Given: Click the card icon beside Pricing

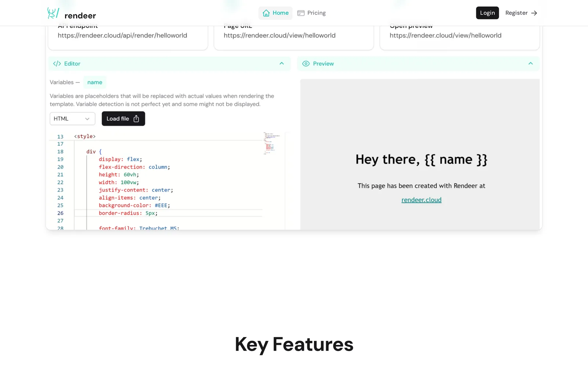Looking at the screenshot, I should pos(301,13).
